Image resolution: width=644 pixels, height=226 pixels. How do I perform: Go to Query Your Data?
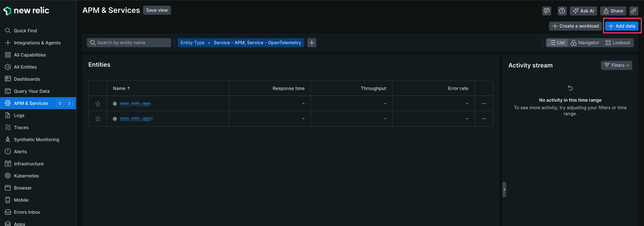pyautogui.click(x=32, y=91)
